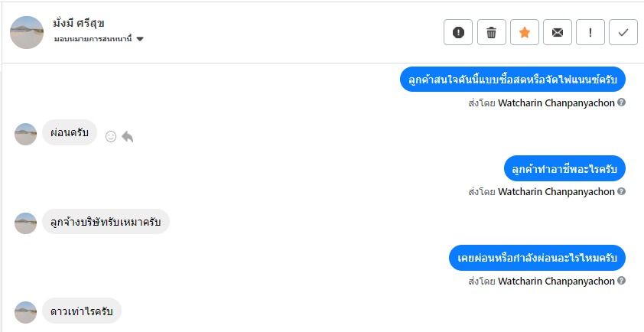
Task: Click the avatar next to ผ่อนครับ message
Action: [x=26, y=134]
